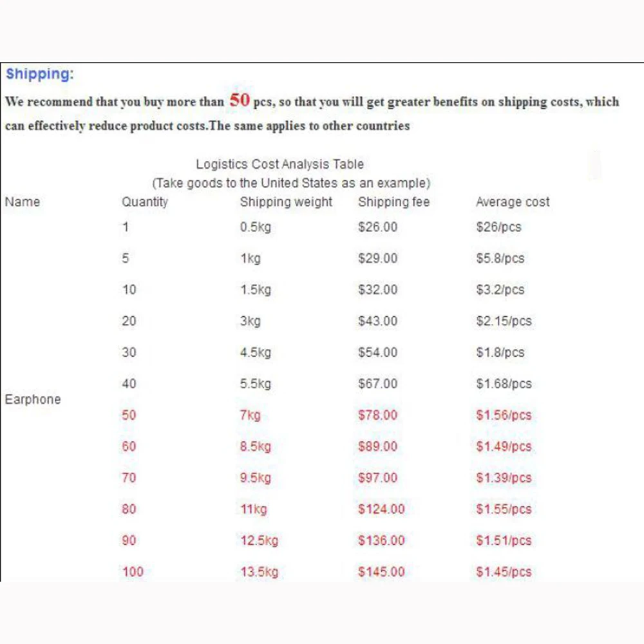Click the Average cost column header
Image resolution: width=644 pixels, height=644 pixels.
tap(513, 202)
